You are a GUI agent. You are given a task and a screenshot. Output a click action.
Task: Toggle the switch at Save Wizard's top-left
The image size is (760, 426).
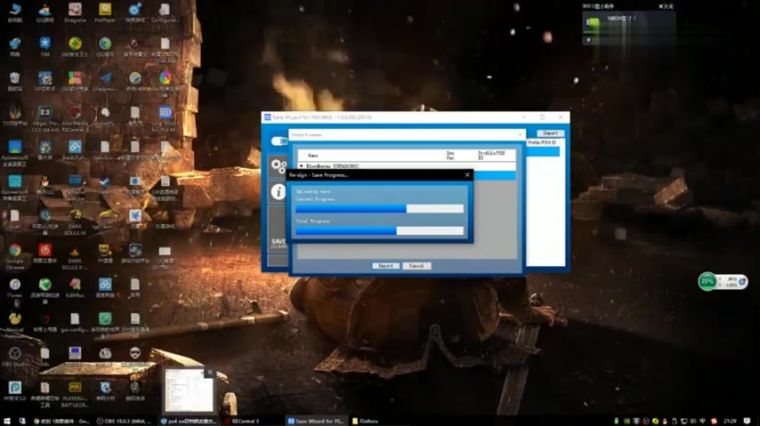click(279, 141)
